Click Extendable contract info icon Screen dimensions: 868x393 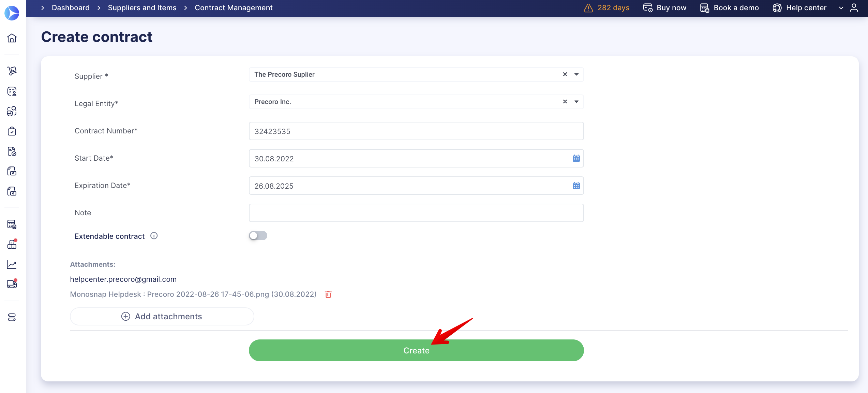tap(154, 236)
